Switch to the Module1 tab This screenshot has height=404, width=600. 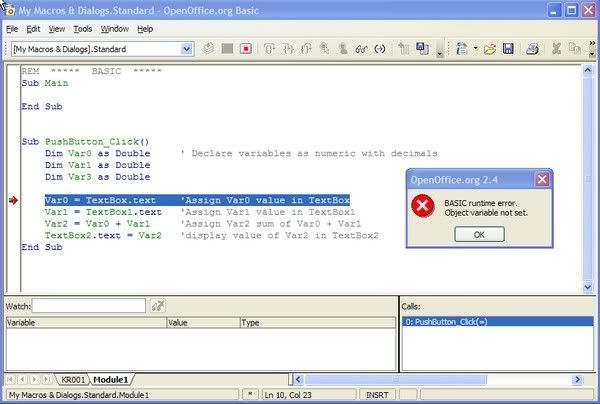point(110,380)
